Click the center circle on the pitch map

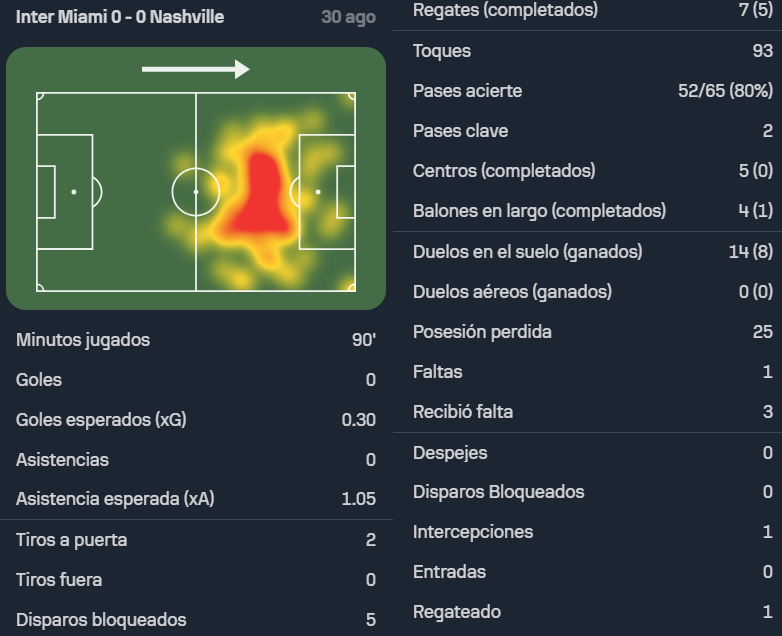click(x=196, y=192)
